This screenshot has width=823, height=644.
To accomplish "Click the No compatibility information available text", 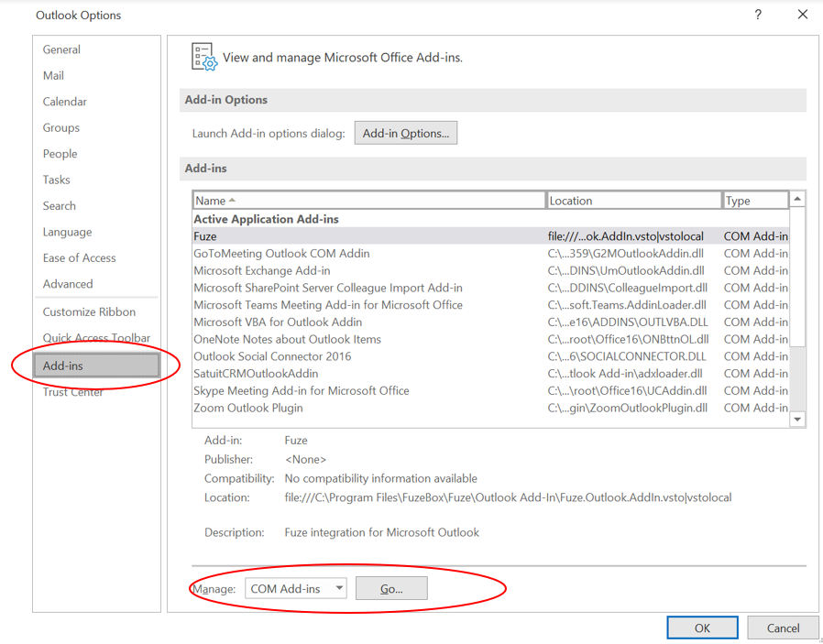I will tap(381, 479).
